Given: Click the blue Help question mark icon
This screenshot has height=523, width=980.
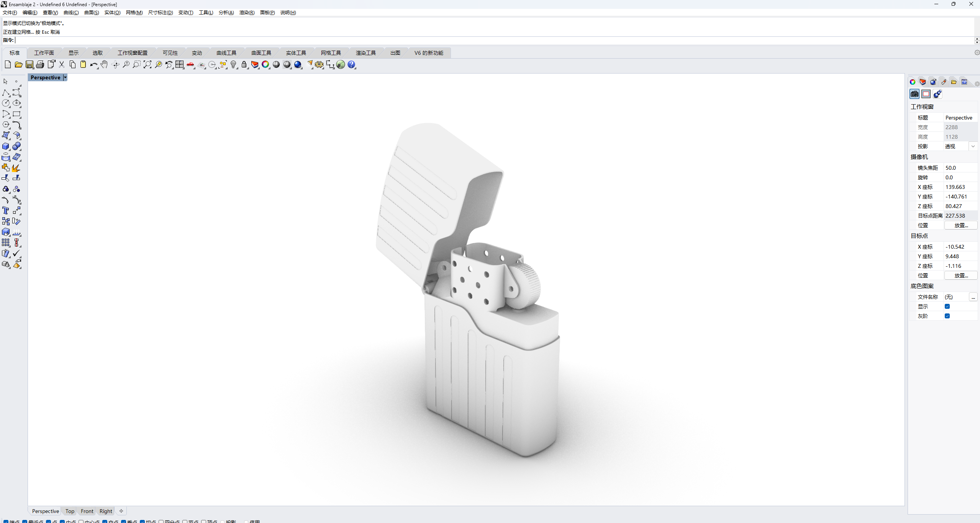Looking at the screenshot, I should click(351, 64).
